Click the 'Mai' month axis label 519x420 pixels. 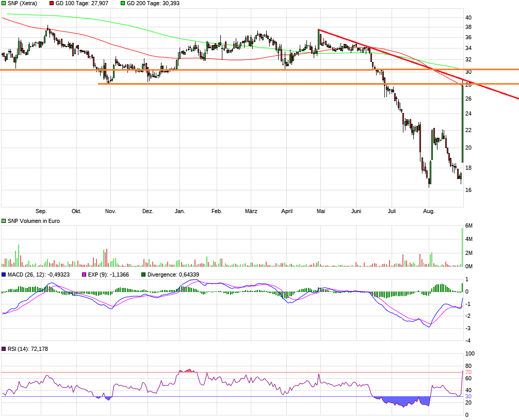321,211
